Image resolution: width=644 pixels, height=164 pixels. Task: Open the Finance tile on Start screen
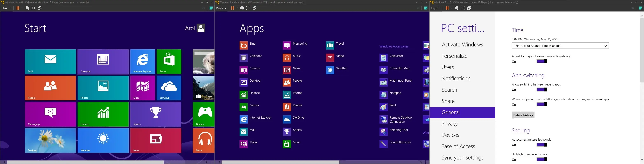(103, 114)
